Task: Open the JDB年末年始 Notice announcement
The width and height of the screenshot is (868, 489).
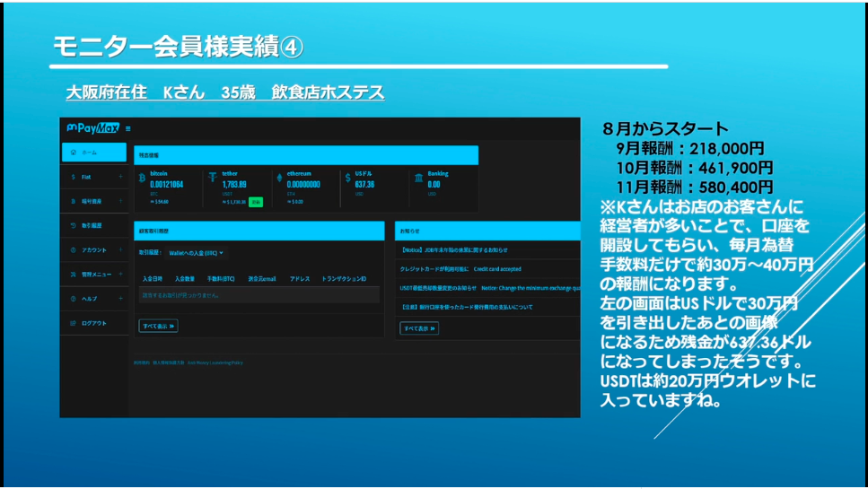Action: point(453,250)
